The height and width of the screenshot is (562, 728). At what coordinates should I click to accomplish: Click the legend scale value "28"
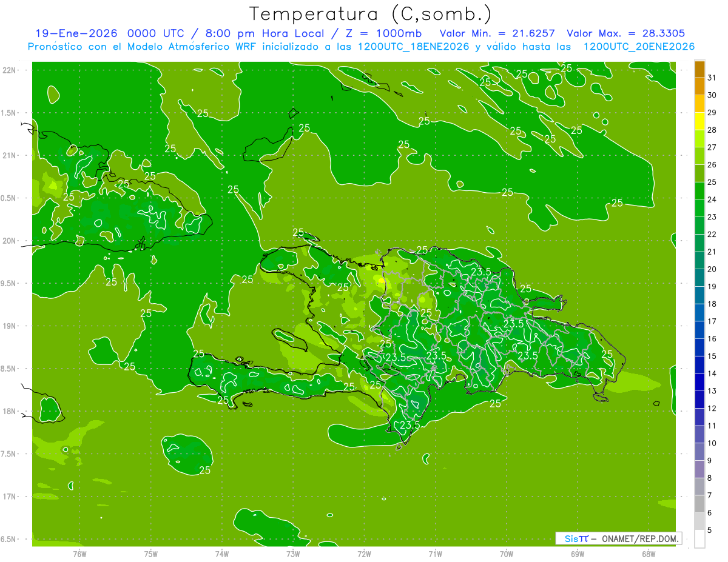pos(712,130)
